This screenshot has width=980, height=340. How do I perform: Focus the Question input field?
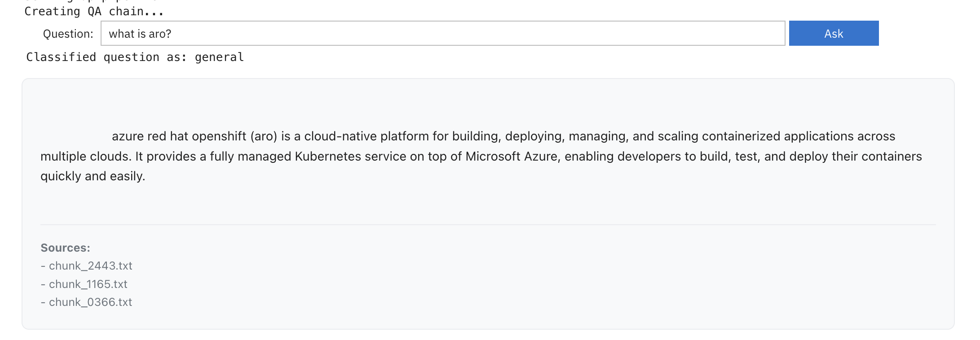click(449, 33)
